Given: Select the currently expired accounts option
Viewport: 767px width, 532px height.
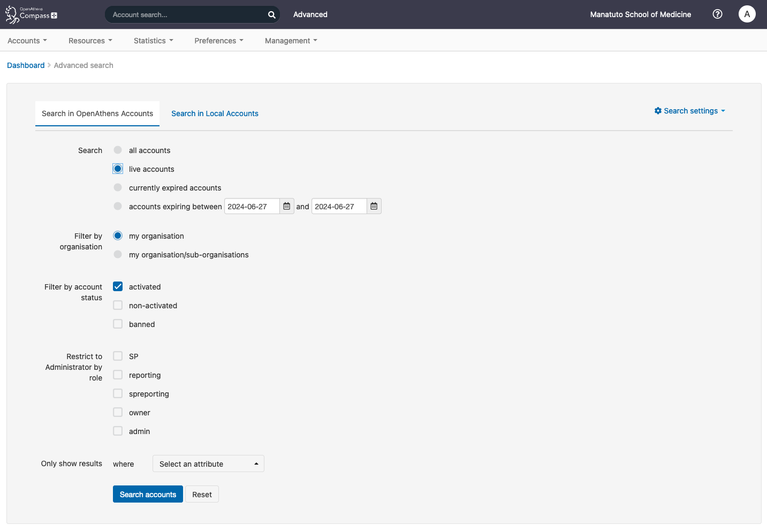Looking at the screenshot, I should pos(117,187).
